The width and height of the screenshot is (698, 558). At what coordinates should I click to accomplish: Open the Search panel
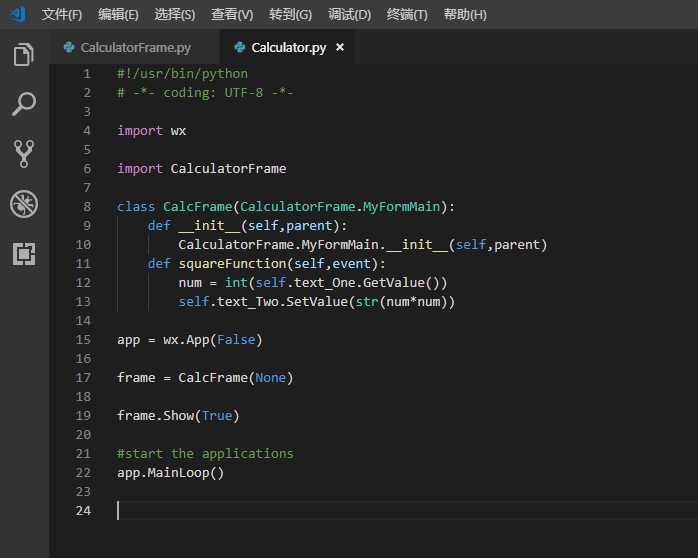(x=24, y=104)
